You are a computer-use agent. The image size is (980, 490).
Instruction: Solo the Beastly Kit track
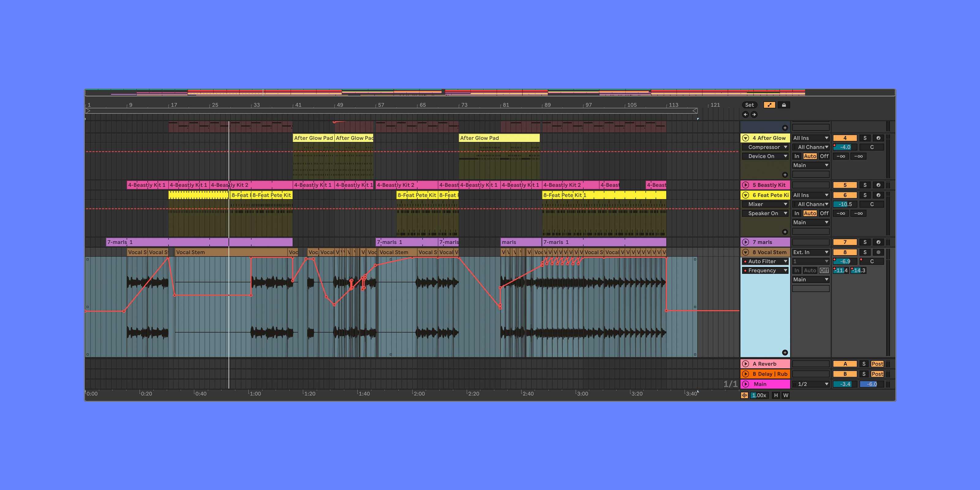(x=865, y=185)
